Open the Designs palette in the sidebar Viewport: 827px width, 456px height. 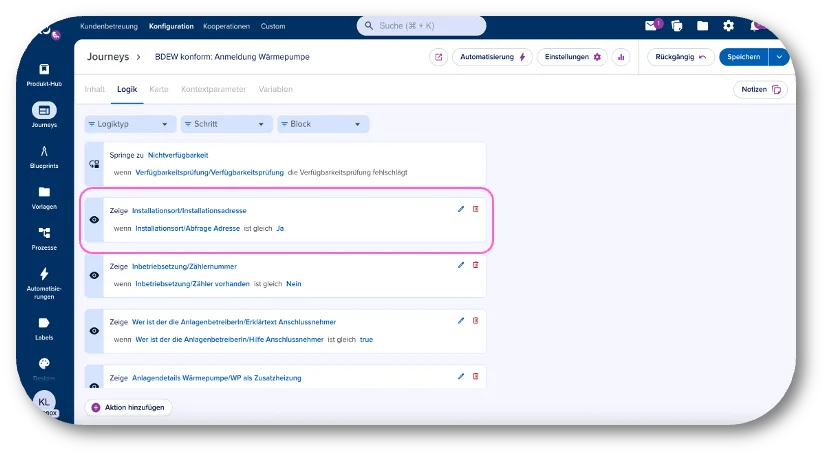[x=44, y=367]
